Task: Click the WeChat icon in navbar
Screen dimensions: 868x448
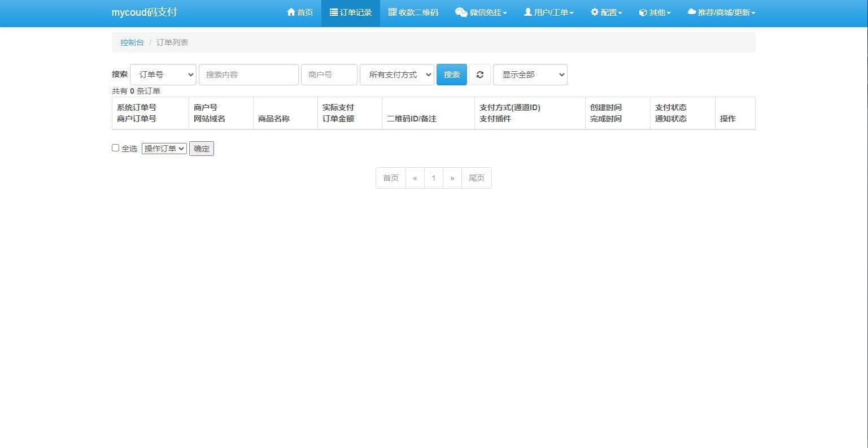Action: point(461,12)
